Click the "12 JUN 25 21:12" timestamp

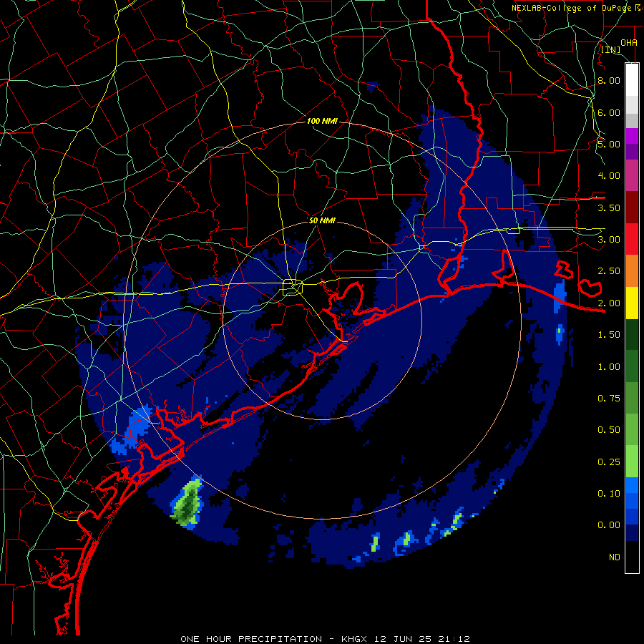click(422, 639)
